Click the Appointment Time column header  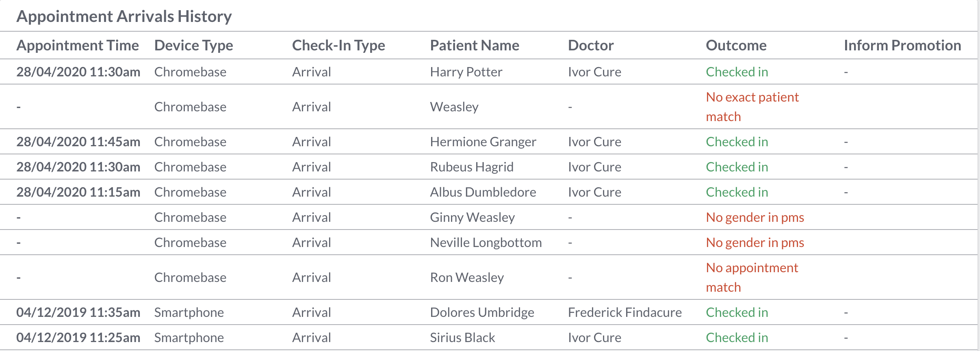78,45
